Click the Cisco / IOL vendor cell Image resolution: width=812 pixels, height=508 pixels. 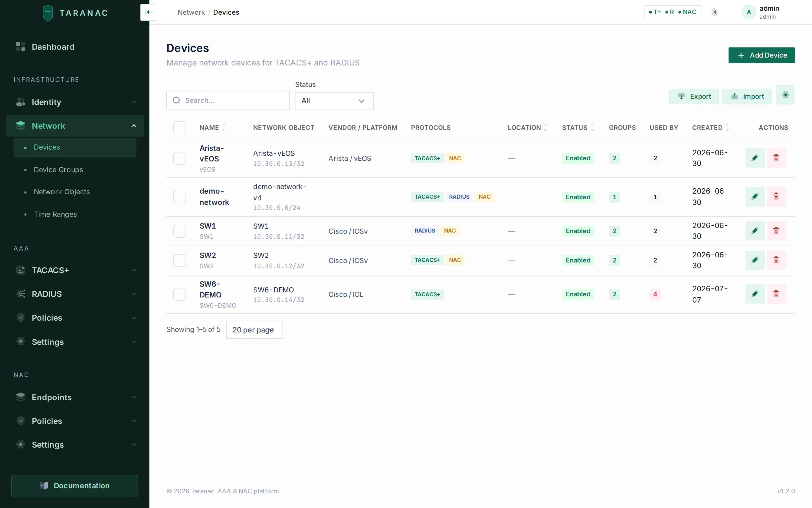click(346, 294)
